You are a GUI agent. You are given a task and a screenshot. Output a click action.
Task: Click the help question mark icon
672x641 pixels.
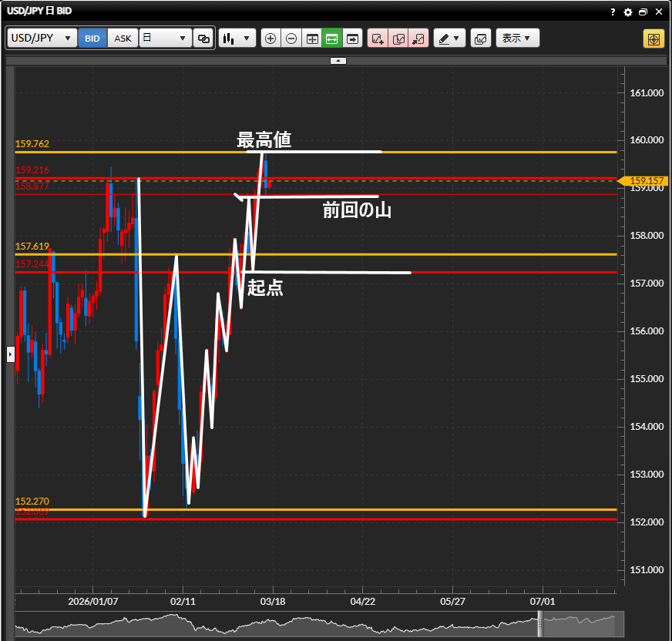tap(613, 12)
